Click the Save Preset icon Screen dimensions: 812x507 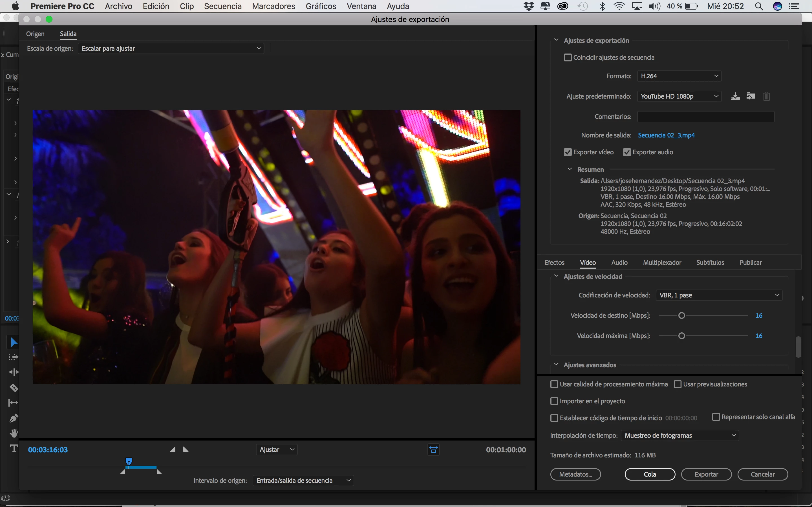click(x=735, y=97)
